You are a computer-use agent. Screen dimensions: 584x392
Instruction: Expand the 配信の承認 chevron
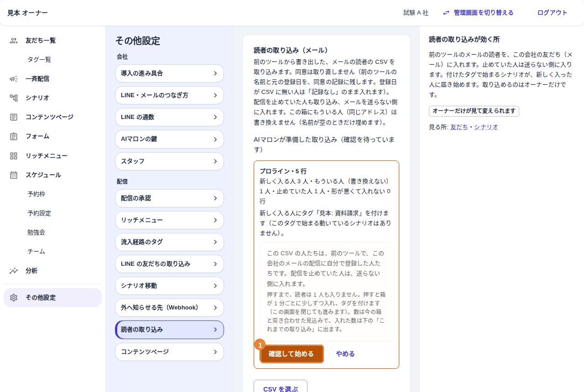click(215, 198)
